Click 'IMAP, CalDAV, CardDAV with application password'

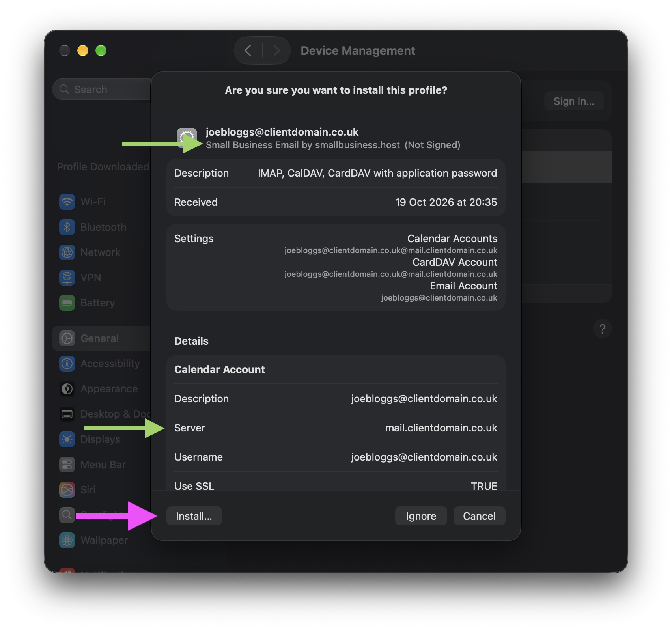click(x=377, y=173)
